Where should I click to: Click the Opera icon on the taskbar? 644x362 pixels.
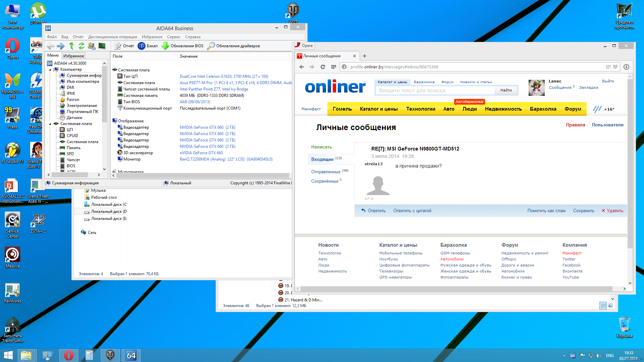[68, 355]
